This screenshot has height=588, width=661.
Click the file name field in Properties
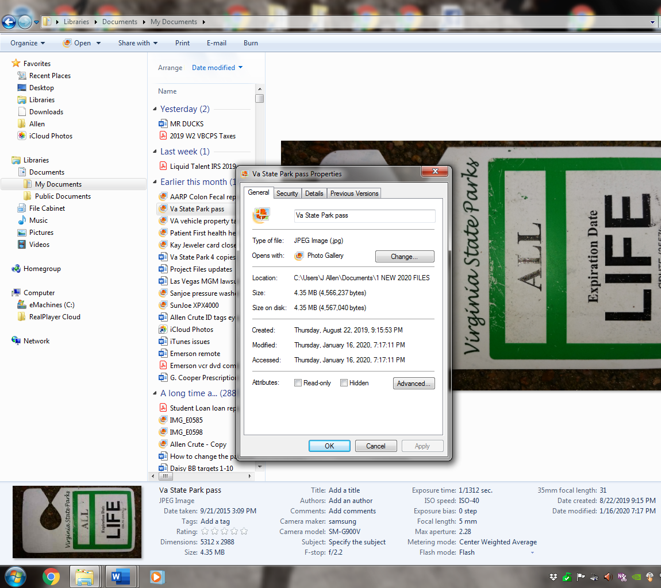point(364,215)
